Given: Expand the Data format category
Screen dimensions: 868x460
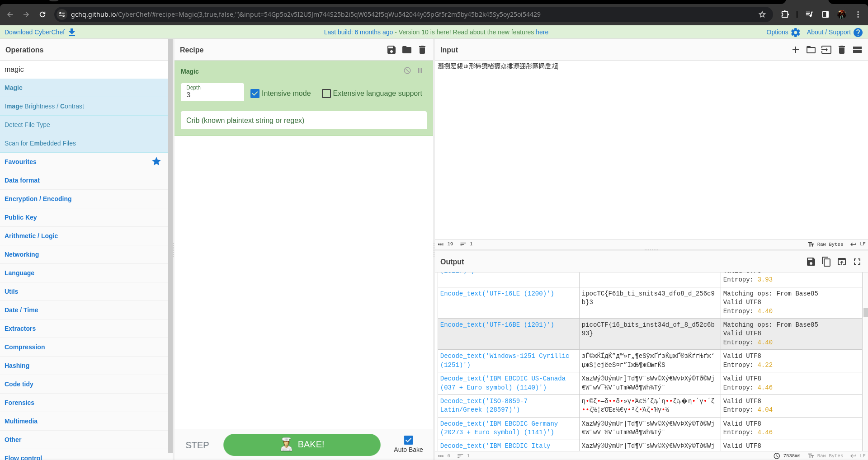Looking at the screenshot, I should tap(22, 180).
